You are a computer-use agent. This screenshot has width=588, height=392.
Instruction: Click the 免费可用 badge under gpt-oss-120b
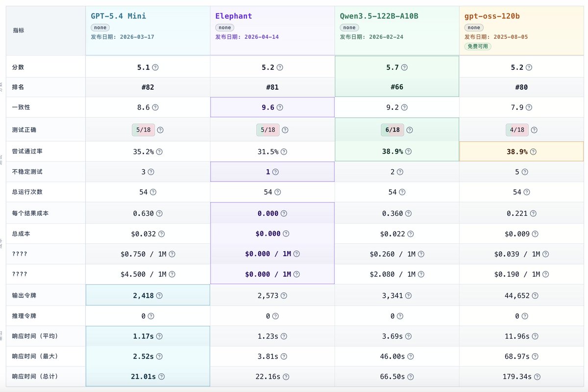click(478, 47)
